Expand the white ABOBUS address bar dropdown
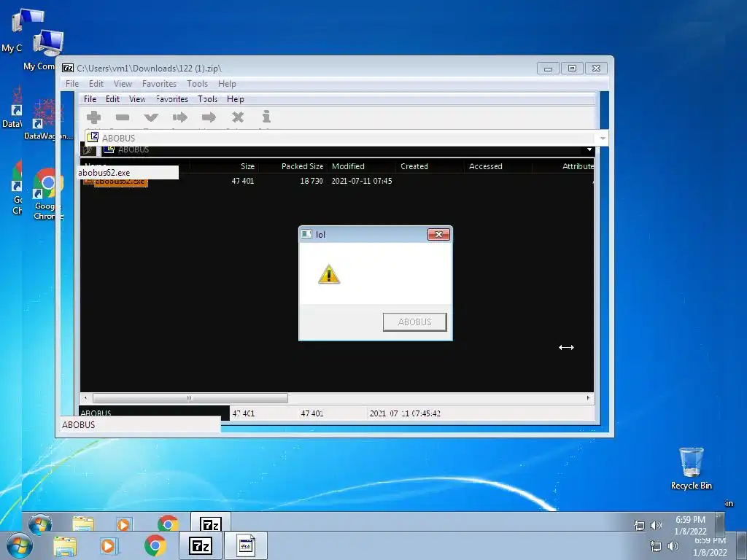Image resolution: width=747 pixels, height=560 pixels. click(603, 138)
